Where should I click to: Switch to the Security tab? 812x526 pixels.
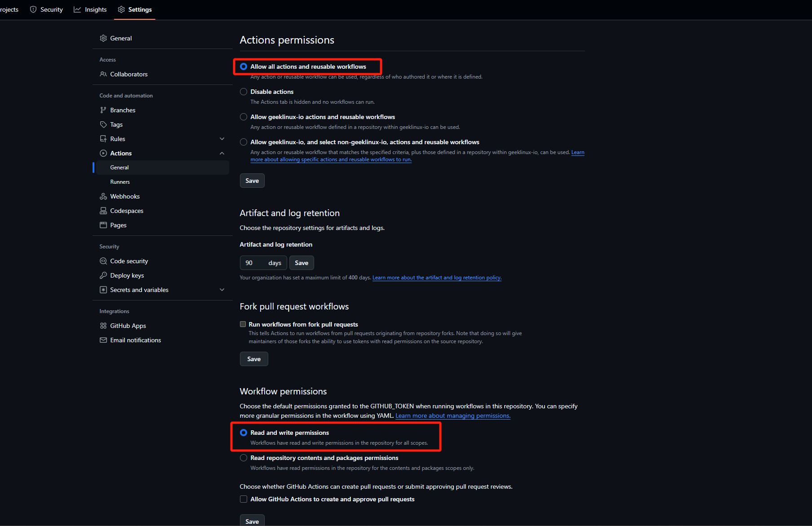tap(46, 9)
